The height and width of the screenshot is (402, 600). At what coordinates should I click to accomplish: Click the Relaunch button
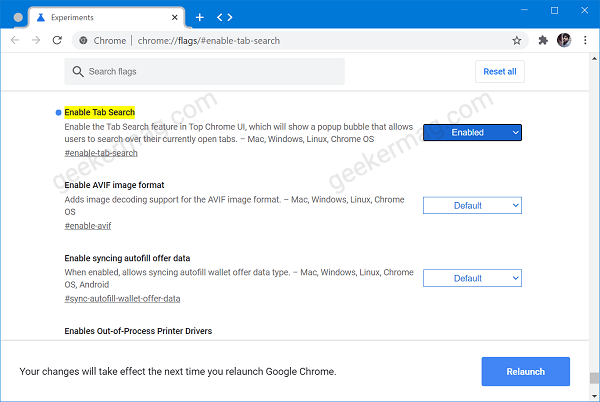tap(525, 371)
